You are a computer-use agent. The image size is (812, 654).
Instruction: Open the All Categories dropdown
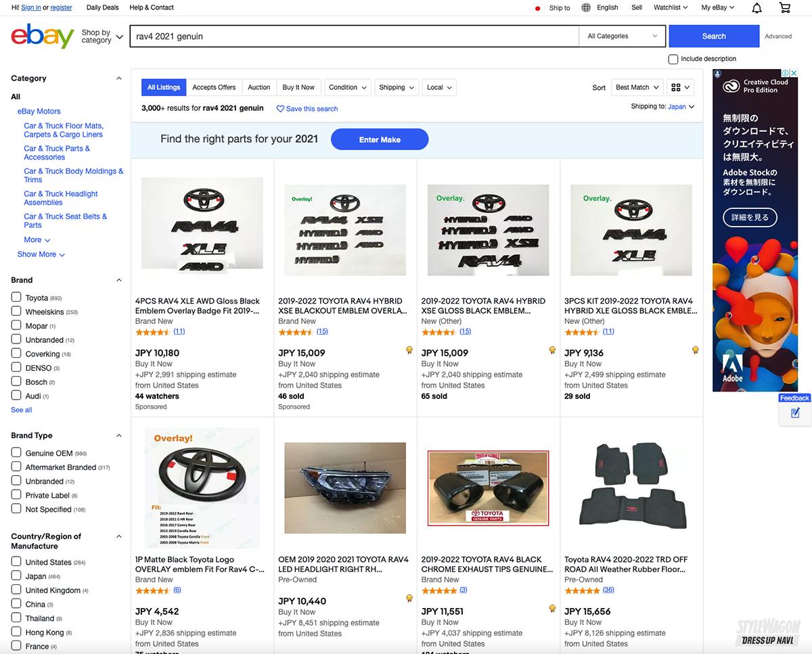[x=622, y=37]
